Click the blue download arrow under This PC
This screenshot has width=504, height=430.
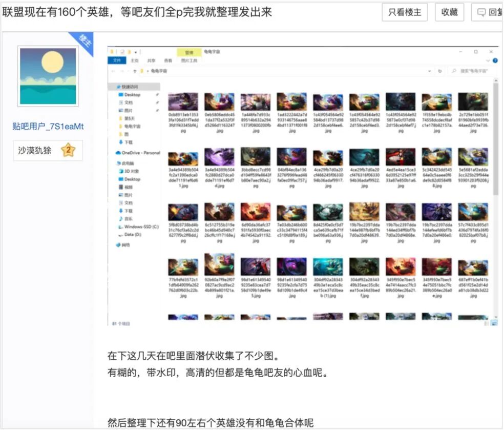(x=121, y=211)
